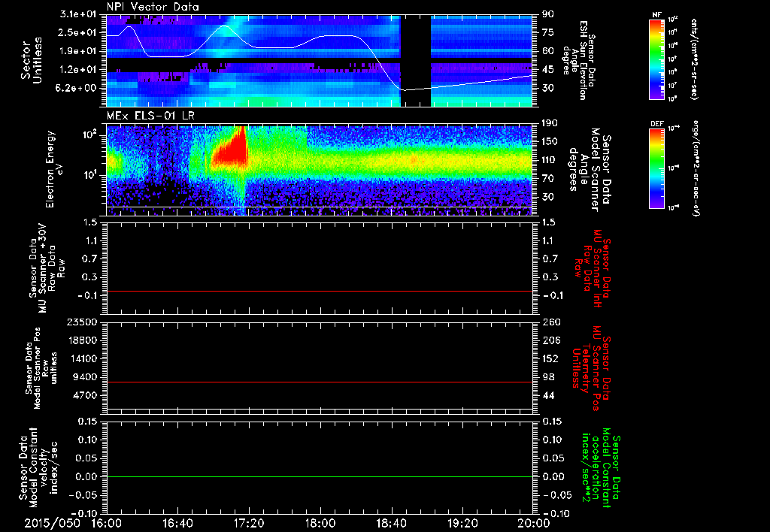Click the 44 telemetry tick label
The width and height of the screenshot is (770, 532).
click(548, 395)
